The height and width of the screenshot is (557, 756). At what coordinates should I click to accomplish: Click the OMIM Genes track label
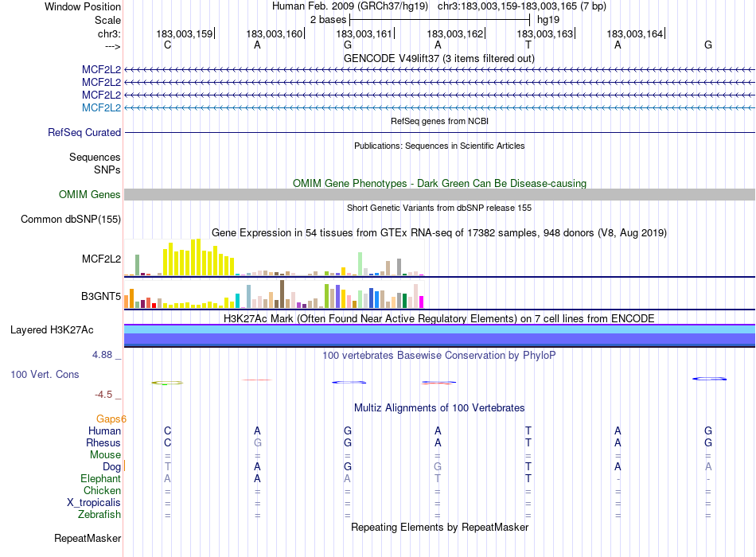(90, 194)
